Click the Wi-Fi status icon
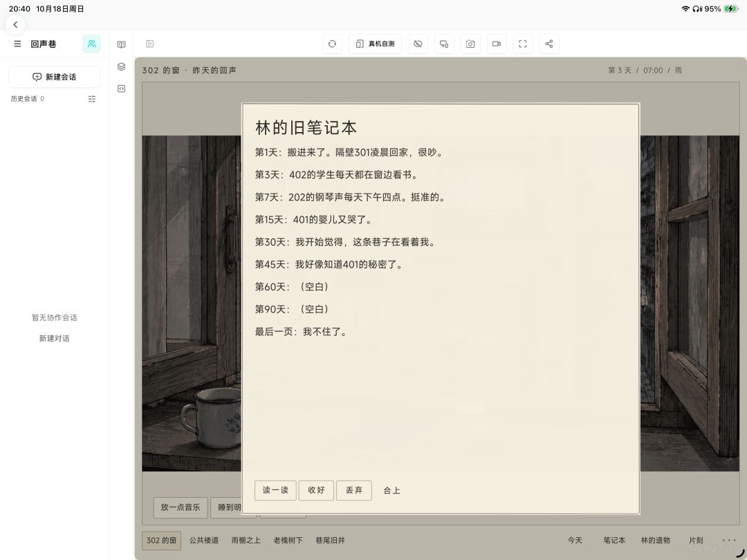747x560 pixels. coord(685,8)
